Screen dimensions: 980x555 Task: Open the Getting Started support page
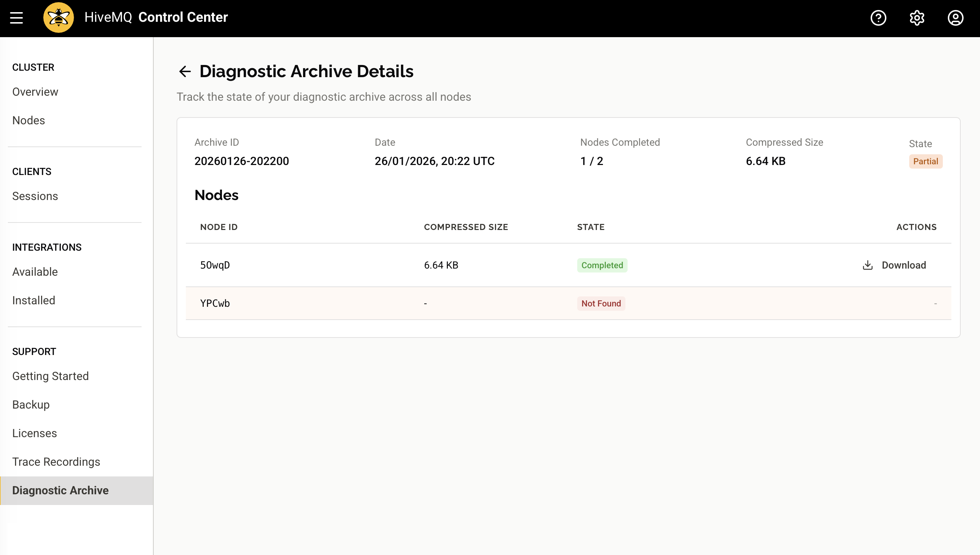50,376
